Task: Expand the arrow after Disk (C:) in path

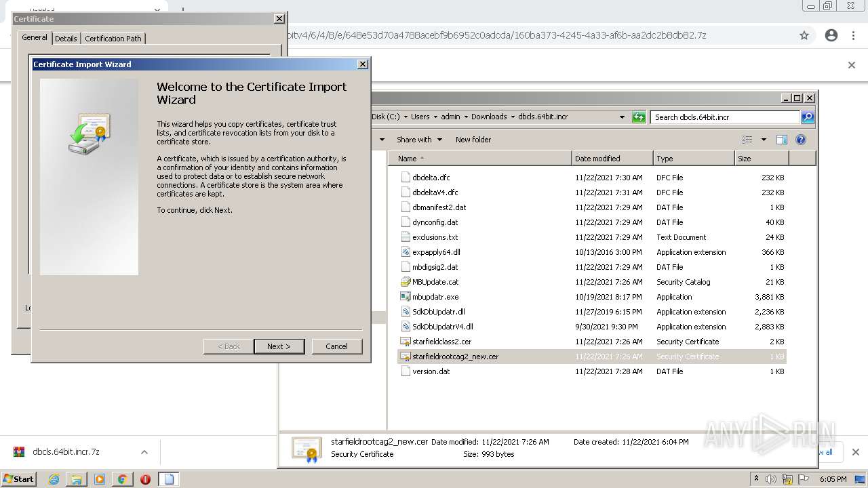Action: pos(406,117)
